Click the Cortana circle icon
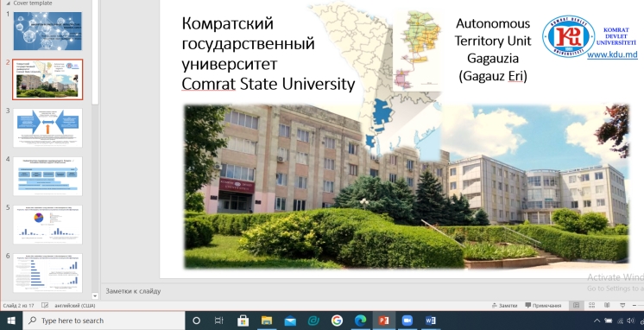 [196, 320]
